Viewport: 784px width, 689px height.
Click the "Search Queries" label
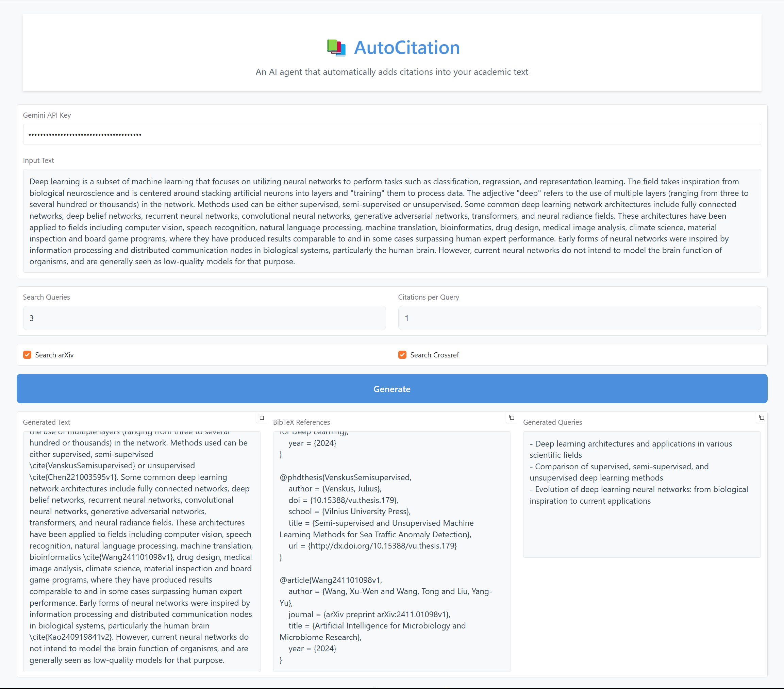pyautogui.click(x=46, y=297)
